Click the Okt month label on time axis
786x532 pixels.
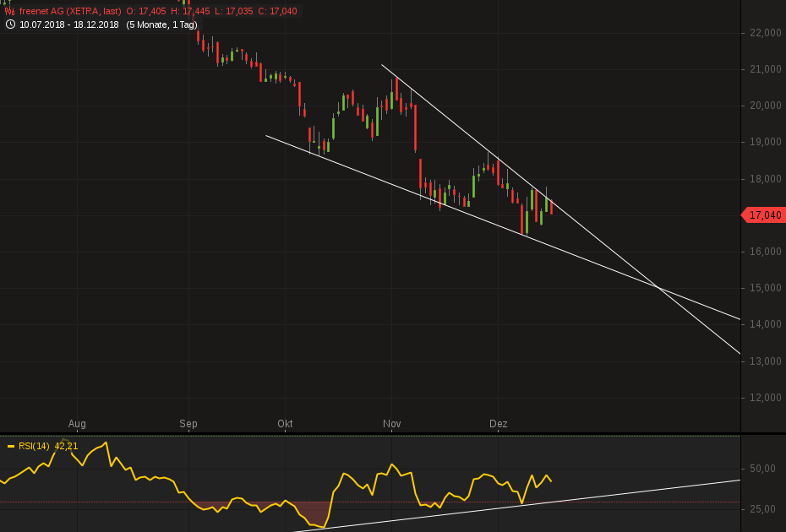pos(285,424)
